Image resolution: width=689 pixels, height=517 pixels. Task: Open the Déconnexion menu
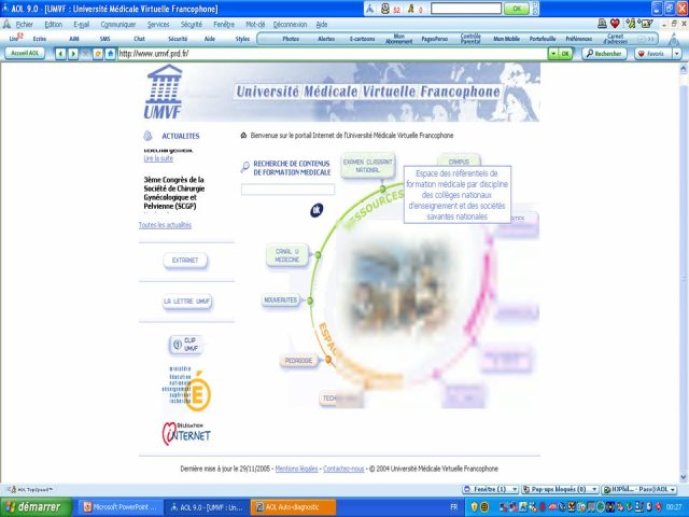coord(290,24)
